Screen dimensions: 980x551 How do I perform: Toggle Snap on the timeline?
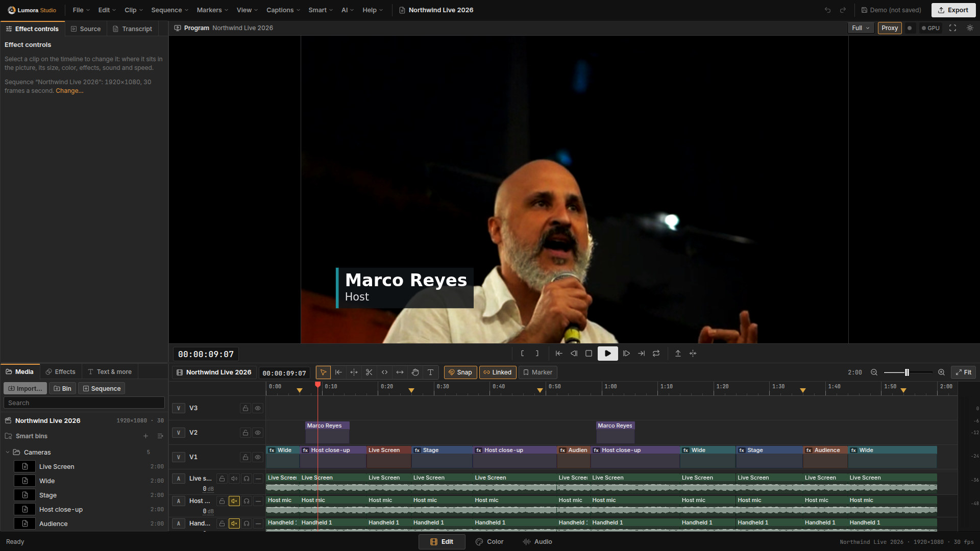point(460,372)
